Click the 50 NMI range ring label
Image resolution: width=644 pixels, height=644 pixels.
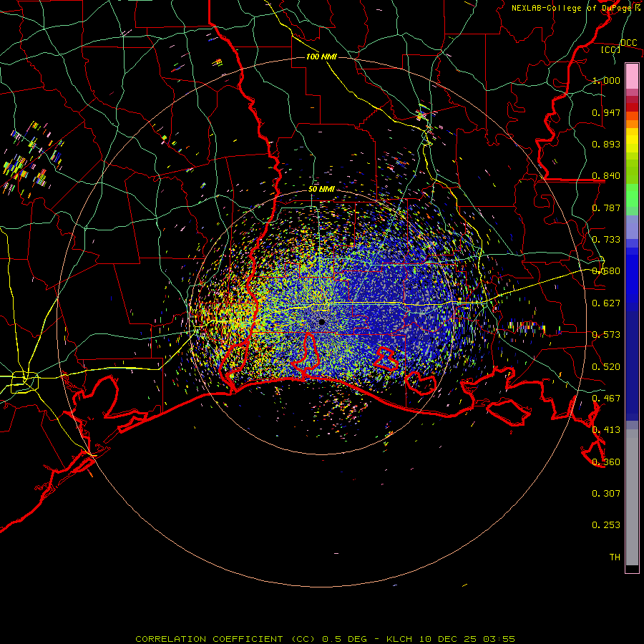[321, 189]
